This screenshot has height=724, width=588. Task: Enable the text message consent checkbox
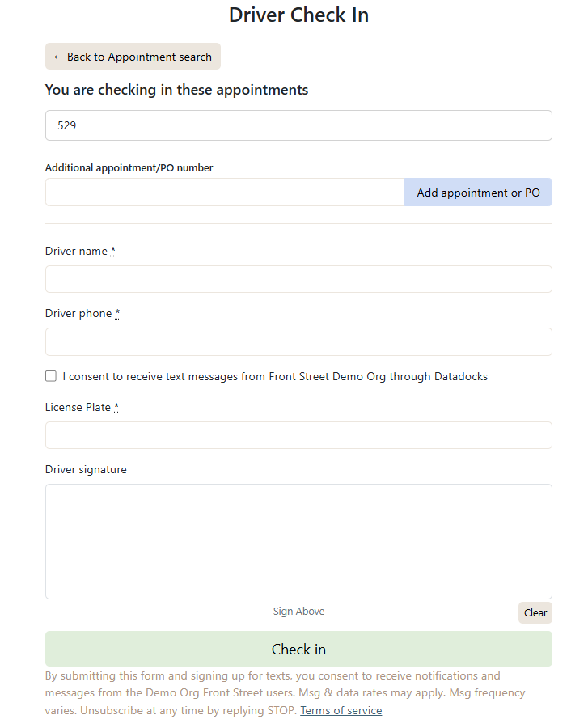click(51, 376)
